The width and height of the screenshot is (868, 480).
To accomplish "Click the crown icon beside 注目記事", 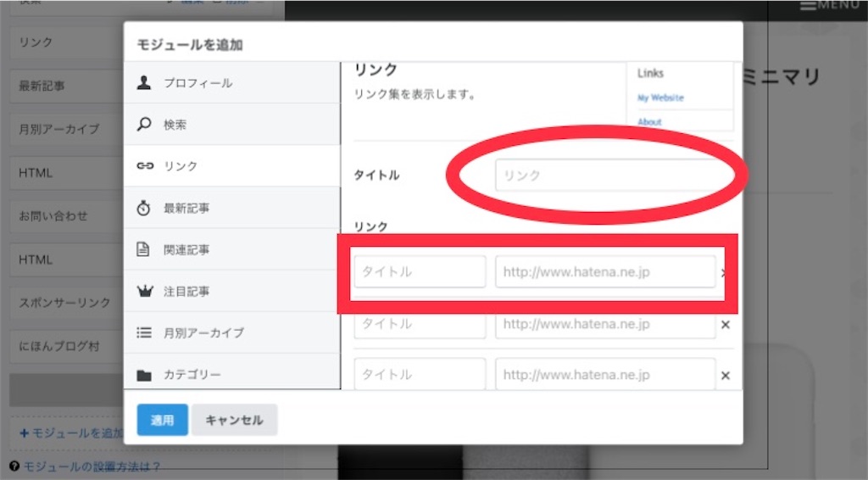I will click(x=144, y=291).
